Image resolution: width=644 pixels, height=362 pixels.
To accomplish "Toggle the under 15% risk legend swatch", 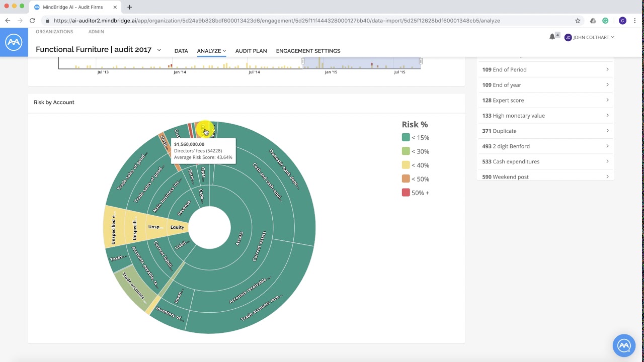I will pyautogui.click(x=406, y=137).
